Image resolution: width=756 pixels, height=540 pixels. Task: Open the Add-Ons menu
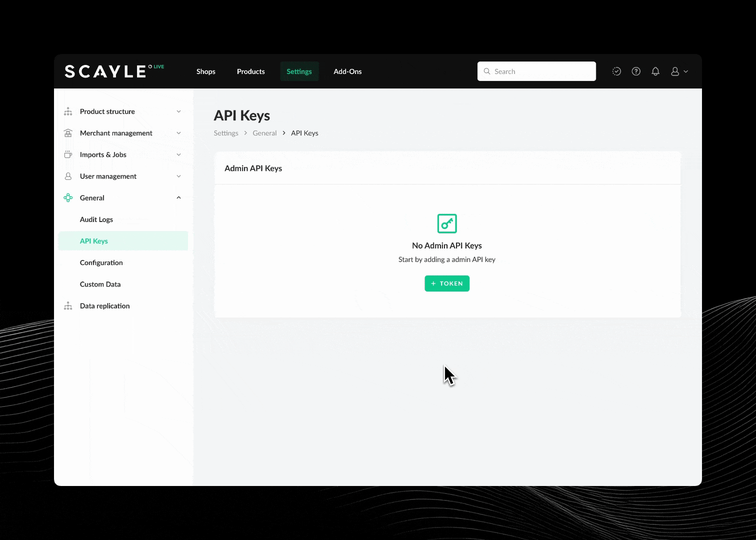click(x=347, y=71)
